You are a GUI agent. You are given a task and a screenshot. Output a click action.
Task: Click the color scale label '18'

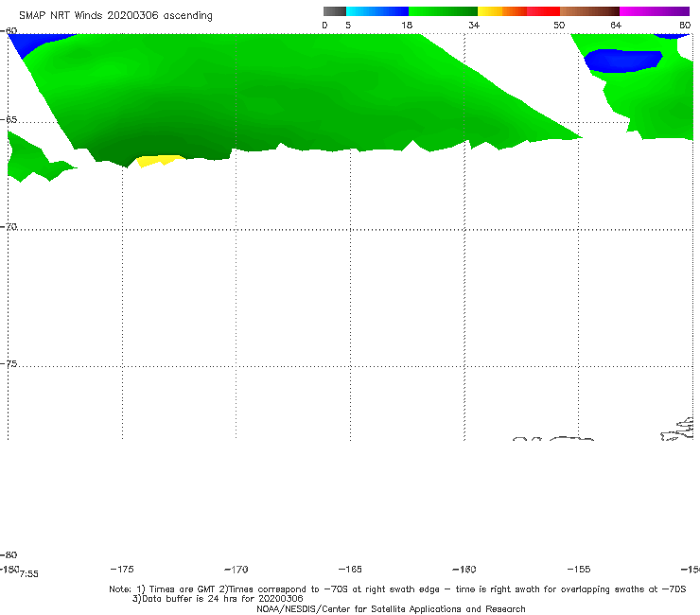click(x=407, y=25)
